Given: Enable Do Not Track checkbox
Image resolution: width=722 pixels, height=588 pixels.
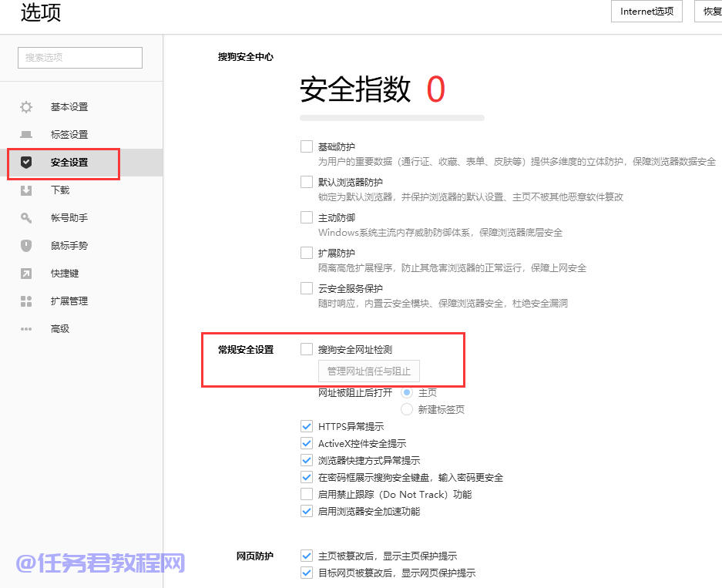Looking at the screenshot, I should coord(307,494).
